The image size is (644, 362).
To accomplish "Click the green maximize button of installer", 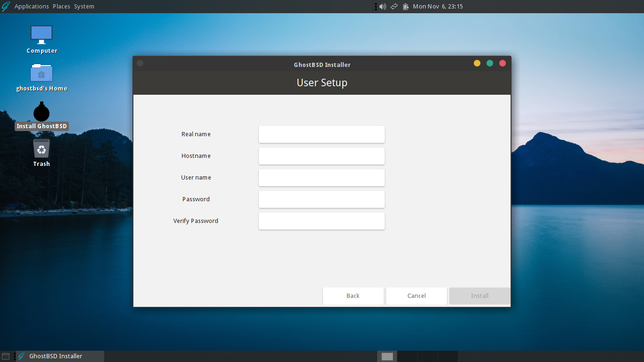I will [x=490, y=63].
